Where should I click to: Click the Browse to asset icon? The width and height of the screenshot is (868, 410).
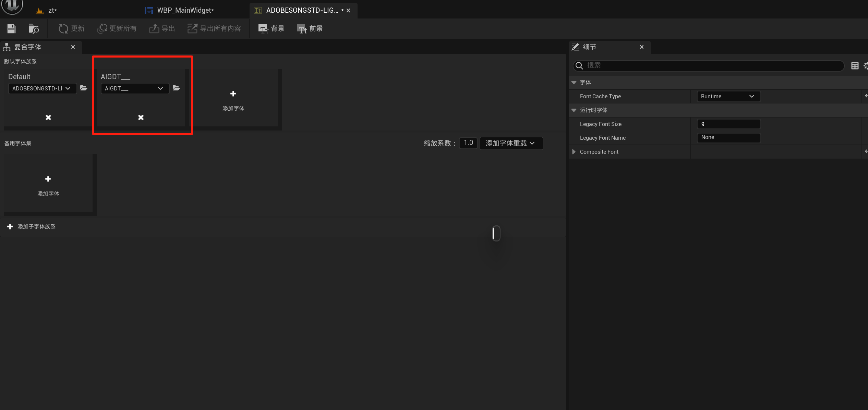(33, 28)
